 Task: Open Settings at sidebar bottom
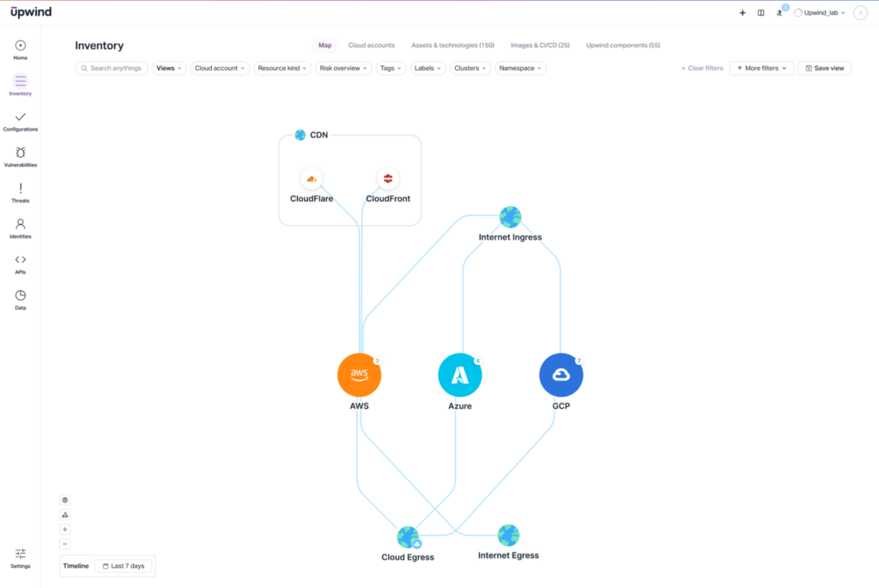click(21, 558)
